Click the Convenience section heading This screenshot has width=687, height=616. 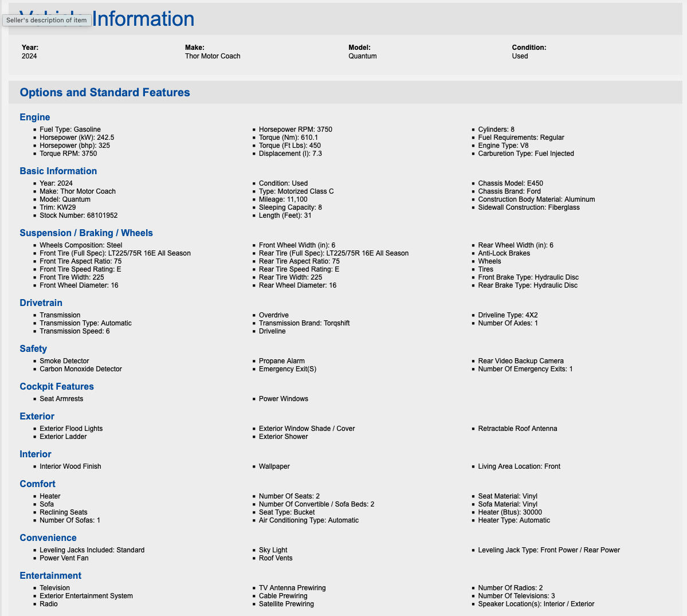pos(48,537)
